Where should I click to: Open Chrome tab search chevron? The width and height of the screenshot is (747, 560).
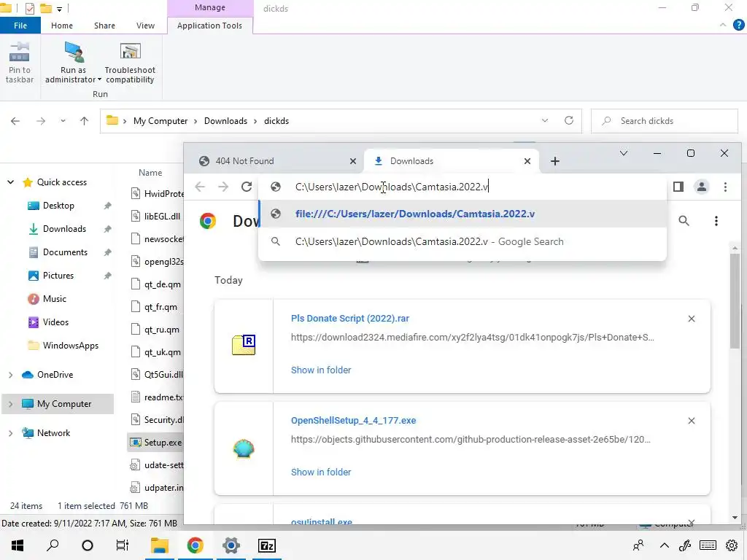pyautogui.click(x=623, y=153)
